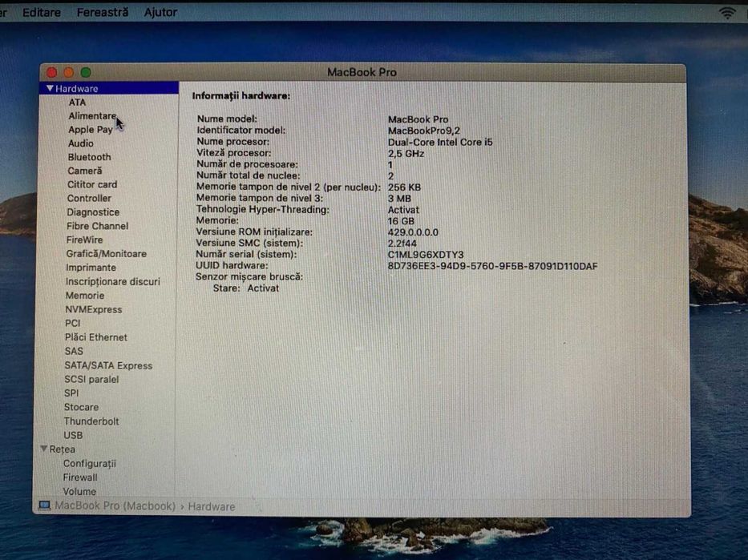The width and height of the screenshot is (748, 560).
Task: Click the 16 GB memory value
Action: pyautogui.click(x=401, y=221)
